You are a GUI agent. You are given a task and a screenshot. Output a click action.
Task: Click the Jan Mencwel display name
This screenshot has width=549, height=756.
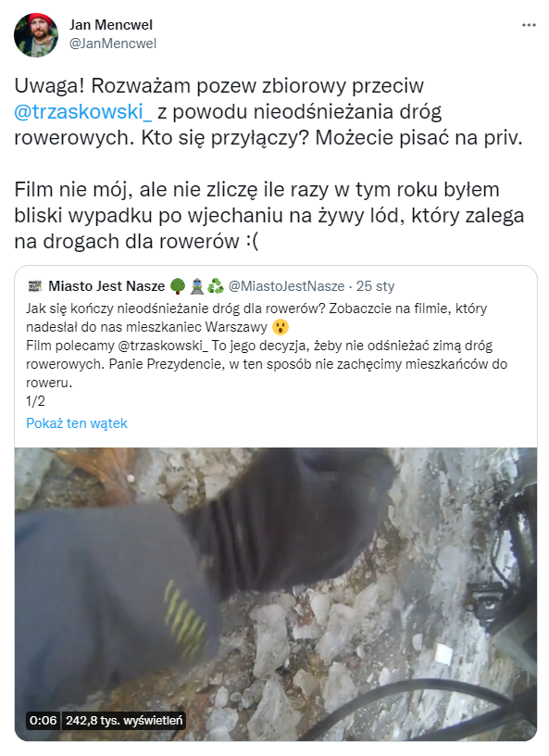pyautogui.click(x=111, y=25)
